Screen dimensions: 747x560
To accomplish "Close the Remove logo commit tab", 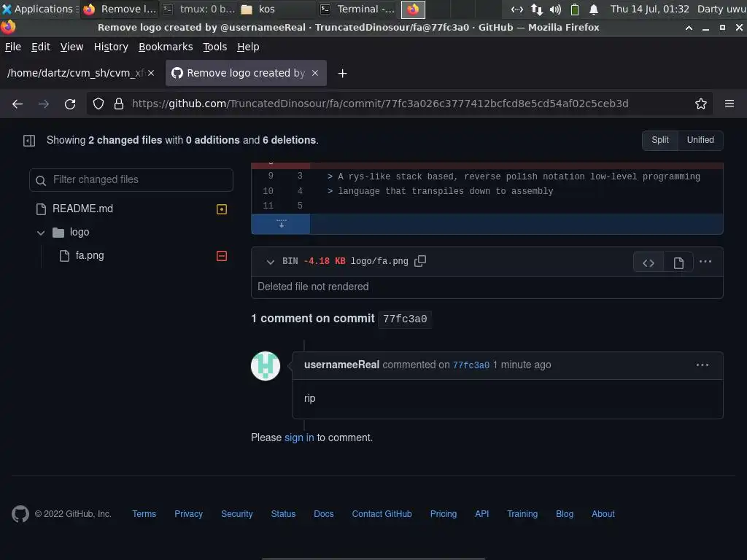I will pos(315,73).
